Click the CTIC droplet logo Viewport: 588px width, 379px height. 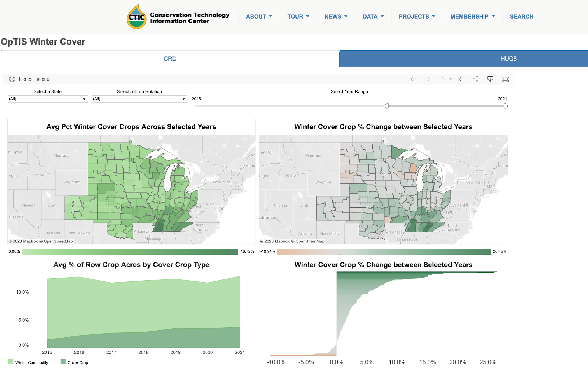coord(137,17)
